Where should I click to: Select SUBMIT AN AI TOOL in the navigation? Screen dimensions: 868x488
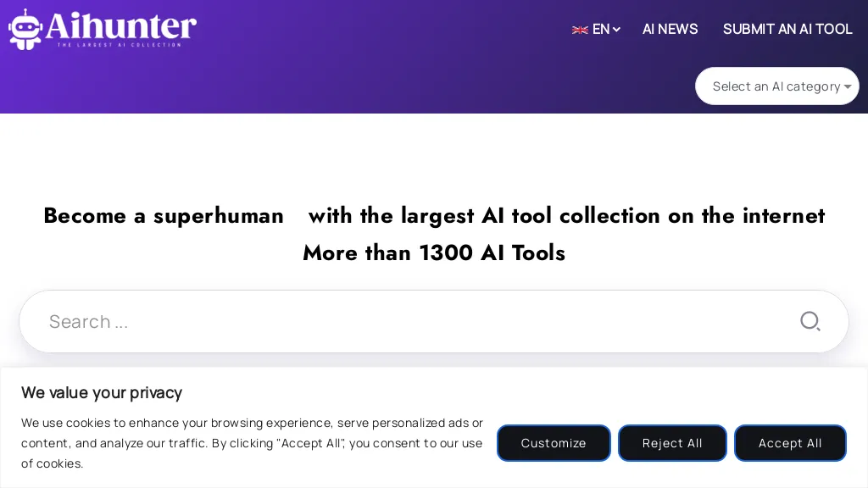pyautogui.click(x=787, y=29)
